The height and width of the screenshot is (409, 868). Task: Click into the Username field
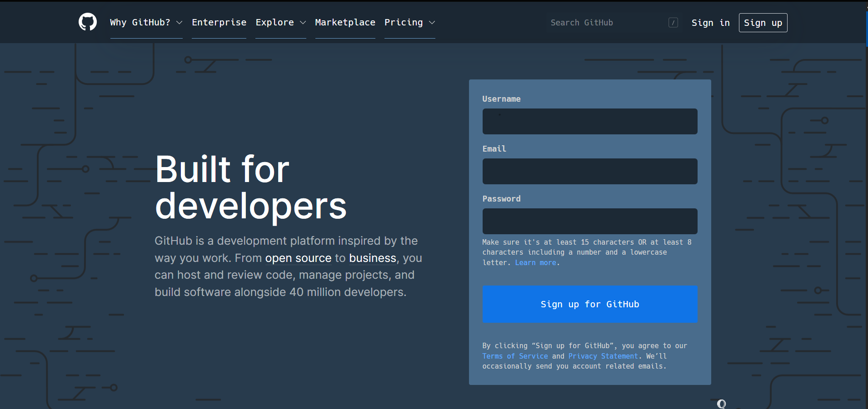pyautogui.click(x=590, y=121)
